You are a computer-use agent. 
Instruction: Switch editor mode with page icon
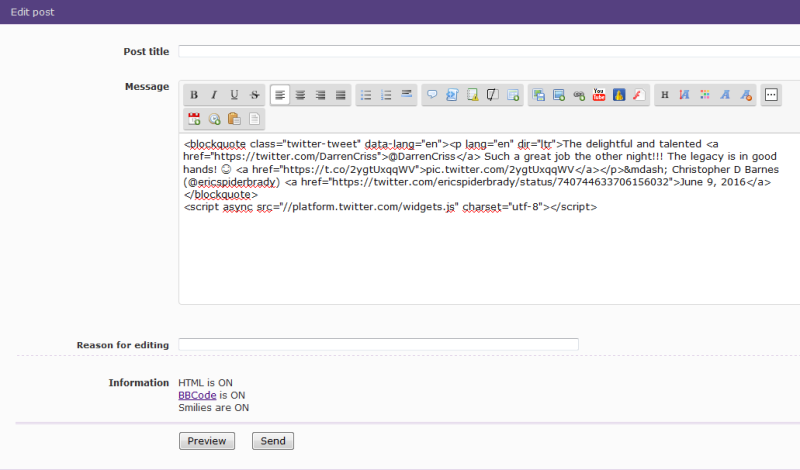click(255, 119)
